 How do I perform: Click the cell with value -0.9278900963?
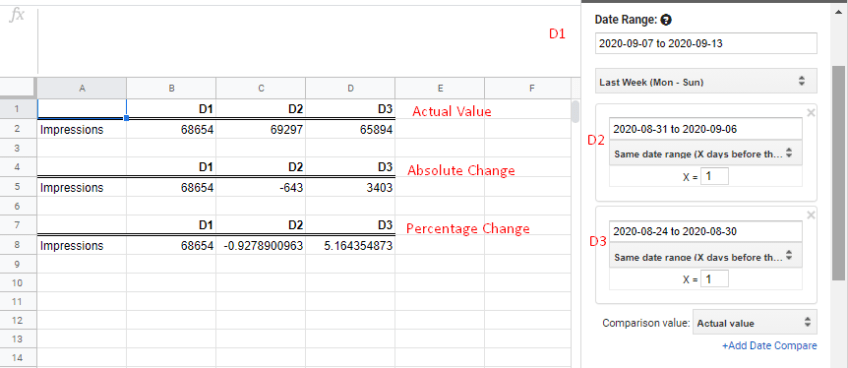pos(261,246)
